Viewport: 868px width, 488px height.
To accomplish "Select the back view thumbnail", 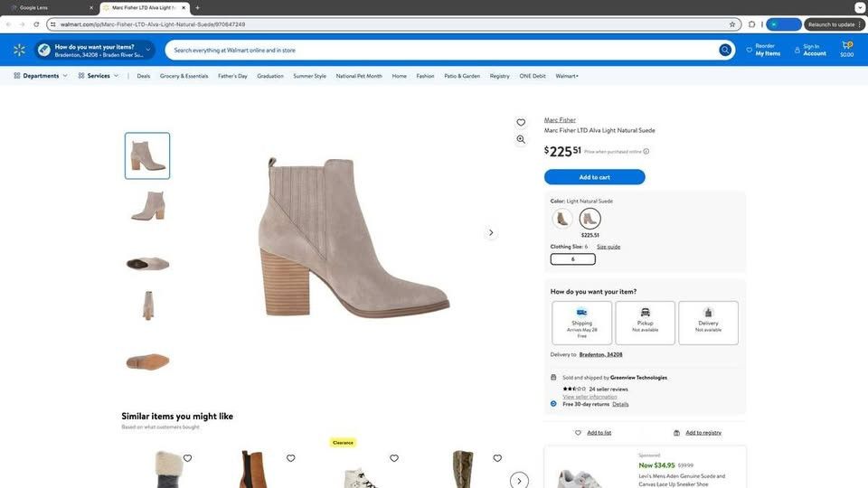I will tap(147, 305).
